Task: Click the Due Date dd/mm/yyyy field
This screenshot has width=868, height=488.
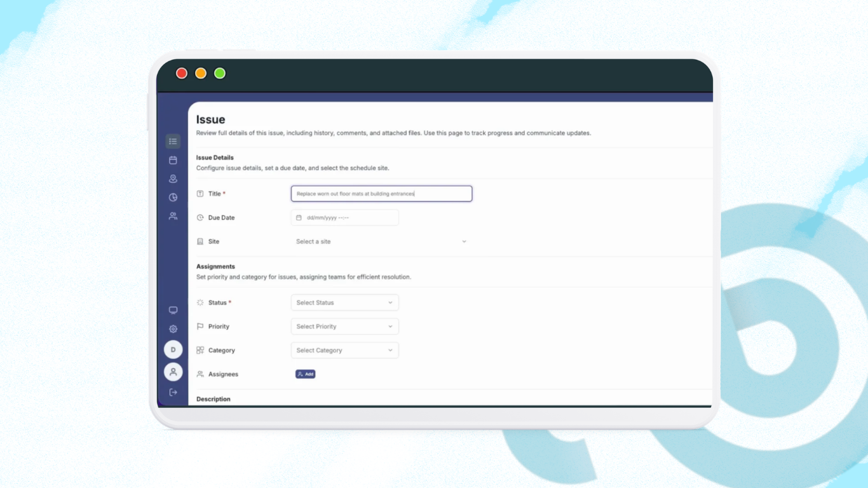Action: [345, 217]
